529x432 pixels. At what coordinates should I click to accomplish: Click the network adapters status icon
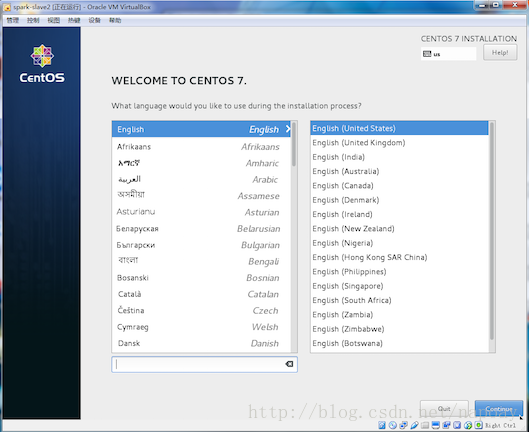403,425
